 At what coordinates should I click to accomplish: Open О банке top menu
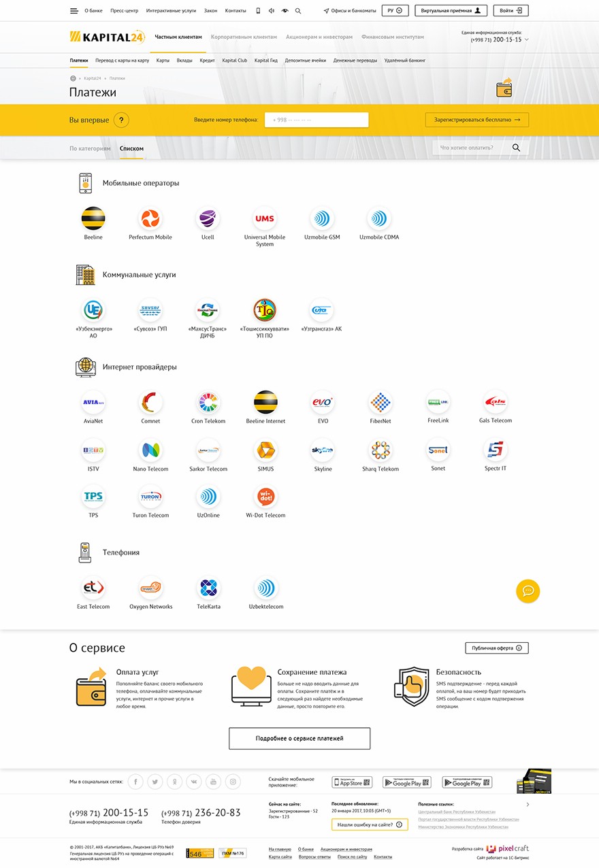tap(94, 11)
